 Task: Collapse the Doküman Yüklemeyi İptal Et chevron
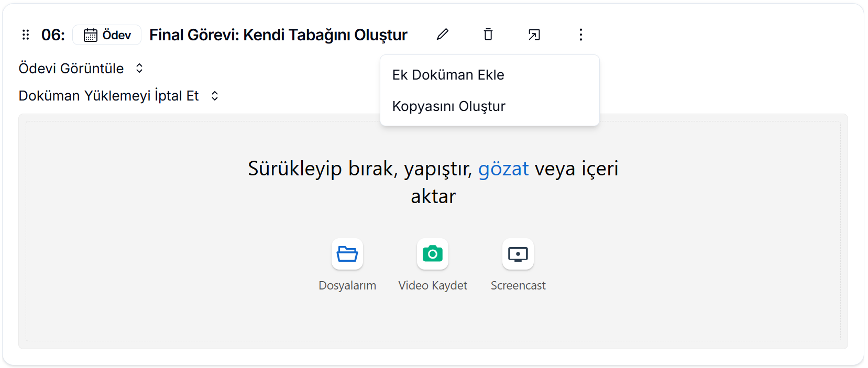pyautogui.click(x=215, y=96)
